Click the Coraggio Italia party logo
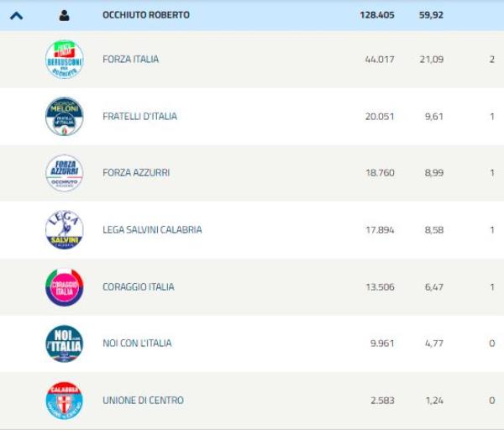This screenshot has height=430, width=504. click(x=64, y=287)
